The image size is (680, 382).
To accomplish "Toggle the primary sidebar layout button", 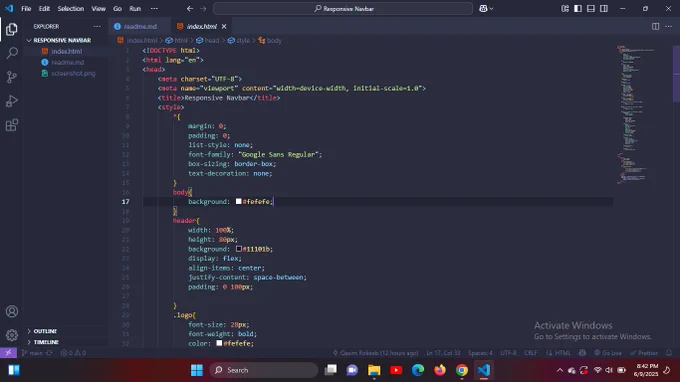I will [578, 9].
